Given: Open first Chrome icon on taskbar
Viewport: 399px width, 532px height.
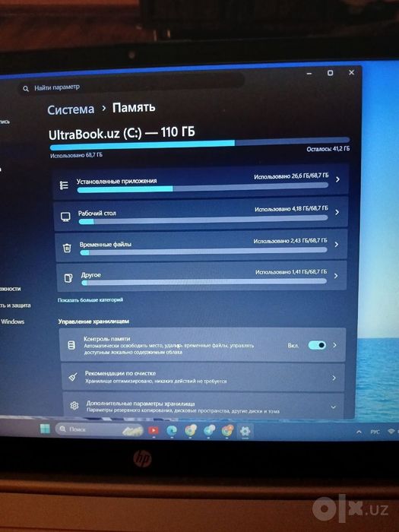Looking at the screenshot, I should pos(190,431).
